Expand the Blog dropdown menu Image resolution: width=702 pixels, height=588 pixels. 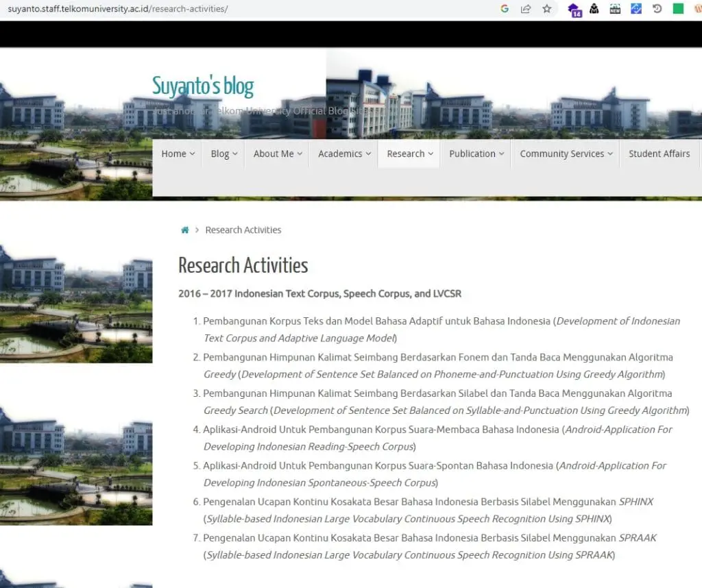(224, 154)
